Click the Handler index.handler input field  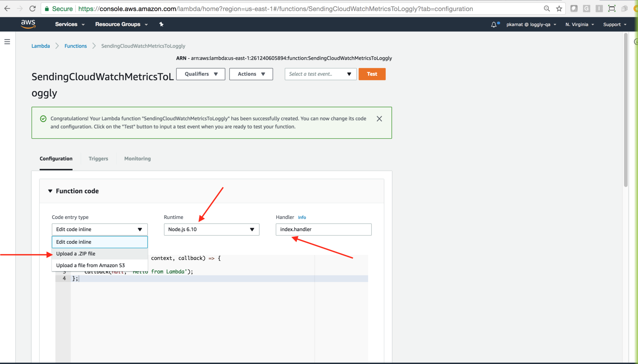coord(323,229)
